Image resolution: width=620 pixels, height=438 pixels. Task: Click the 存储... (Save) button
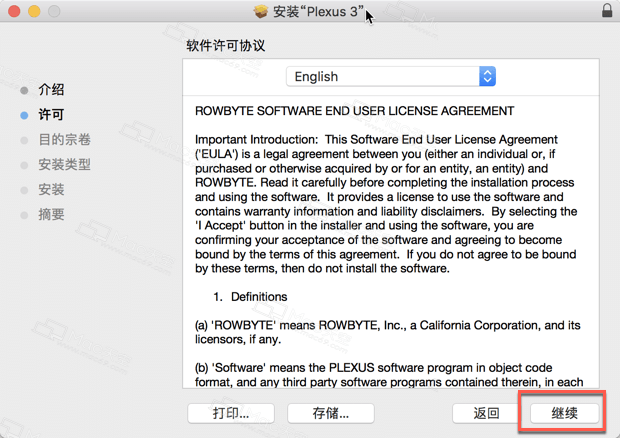[x=331, y=413]
